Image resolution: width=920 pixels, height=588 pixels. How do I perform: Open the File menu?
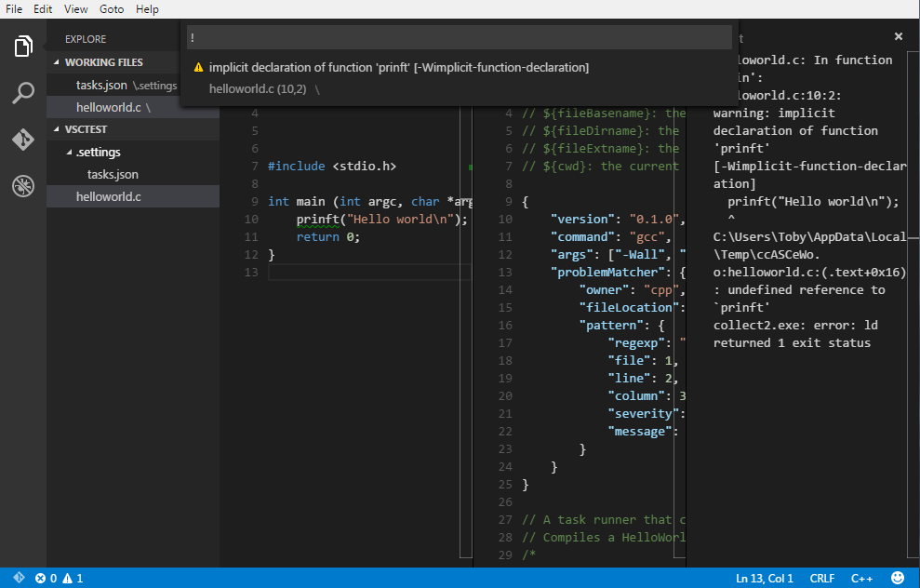(14, 8)
